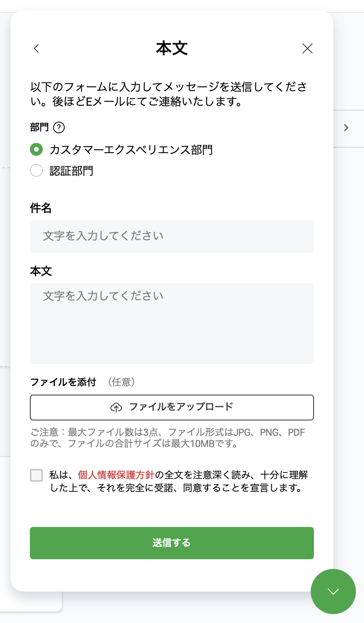Viewport: 364px width, 623px height.
Task: Click the question mark help icon beside 部門
Action: (59, 128)
